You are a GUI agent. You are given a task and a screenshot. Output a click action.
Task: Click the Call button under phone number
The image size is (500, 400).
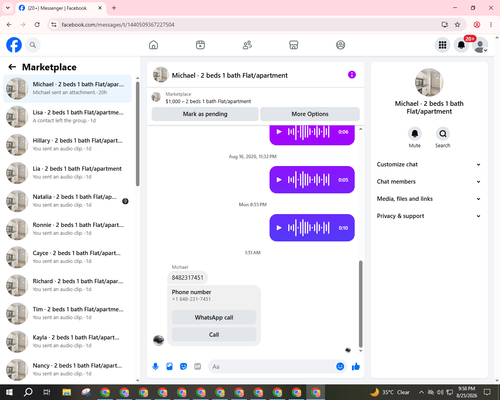(x=214, y=334)
